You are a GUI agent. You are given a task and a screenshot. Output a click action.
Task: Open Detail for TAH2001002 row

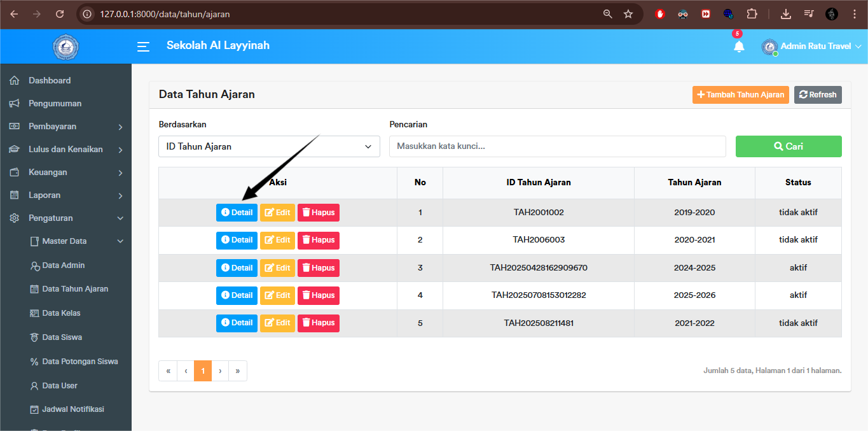pyautogui.click(x=237, y=213)
